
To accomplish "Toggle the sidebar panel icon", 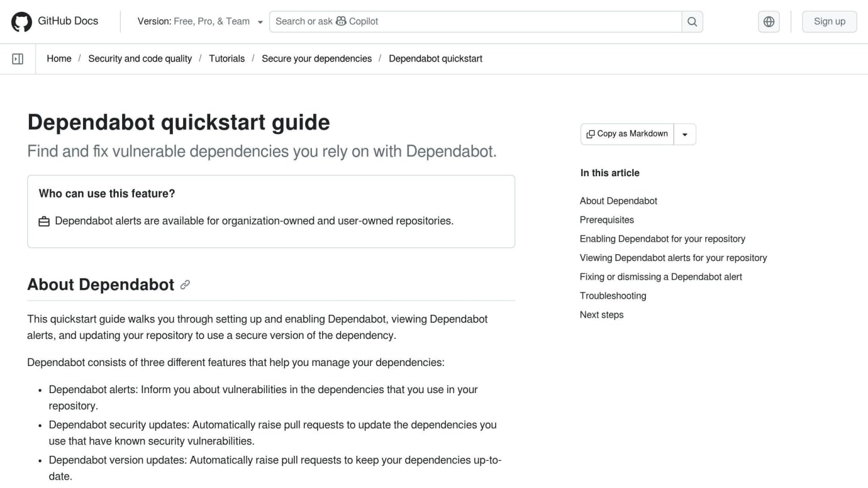I will click(x=18, y=59).
